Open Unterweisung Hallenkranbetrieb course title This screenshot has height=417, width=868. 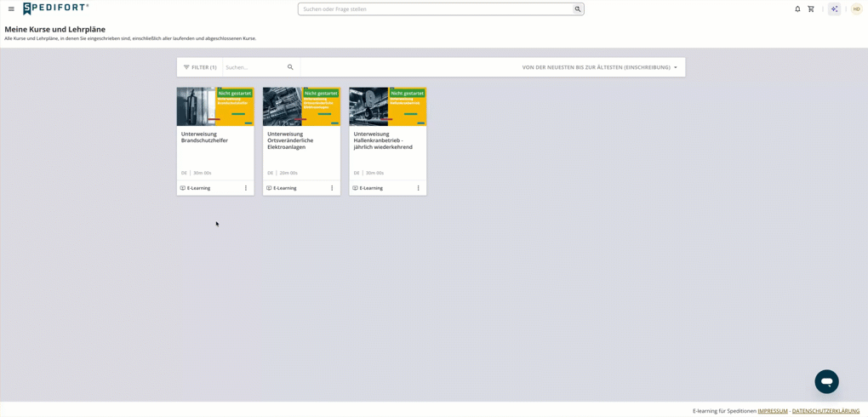click(x=383, y=140)
